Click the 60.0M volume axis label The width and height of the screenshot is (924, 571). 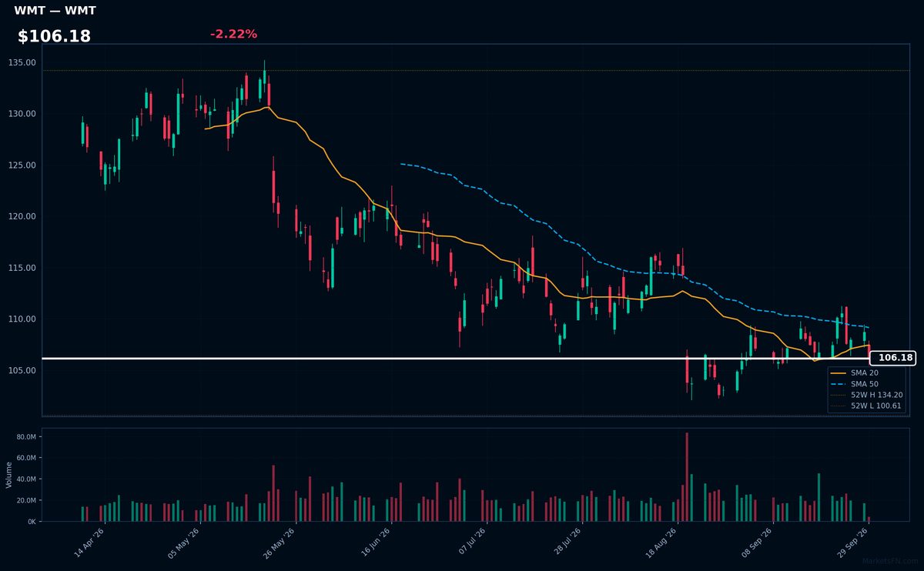tap(26, 458)
